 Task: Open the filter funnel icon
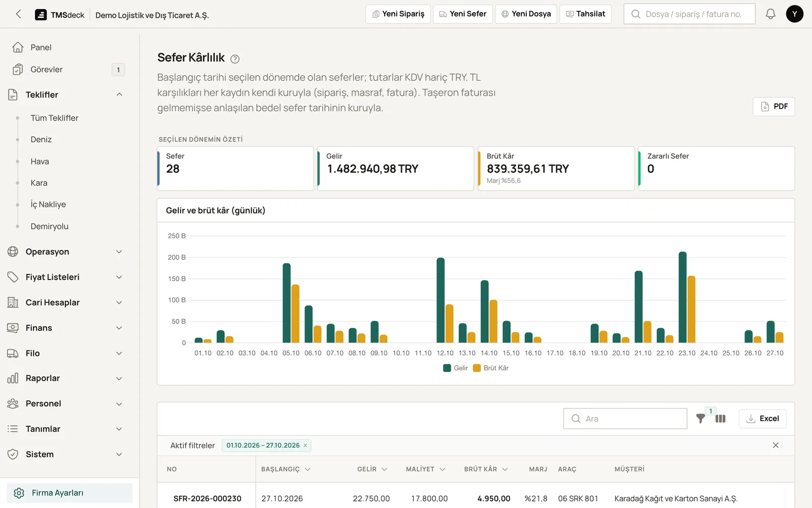tap(700, 419)
